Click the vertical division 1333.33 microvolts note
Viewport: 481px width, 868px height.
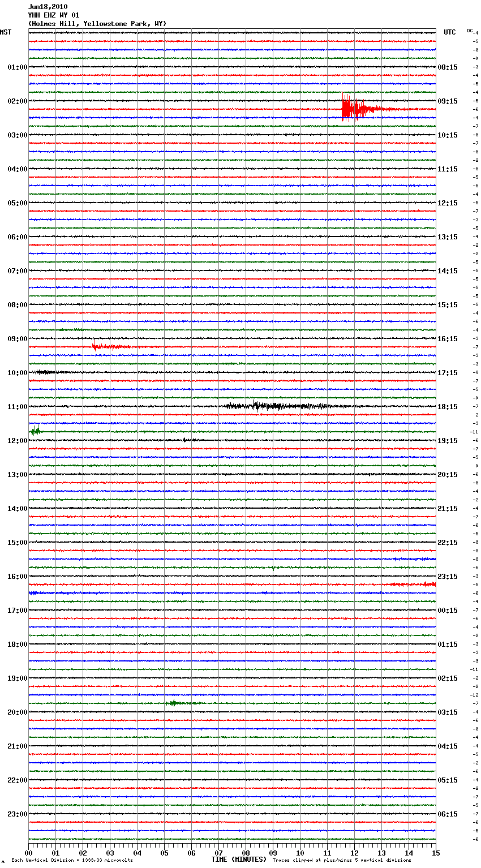[x=72, y=861]
